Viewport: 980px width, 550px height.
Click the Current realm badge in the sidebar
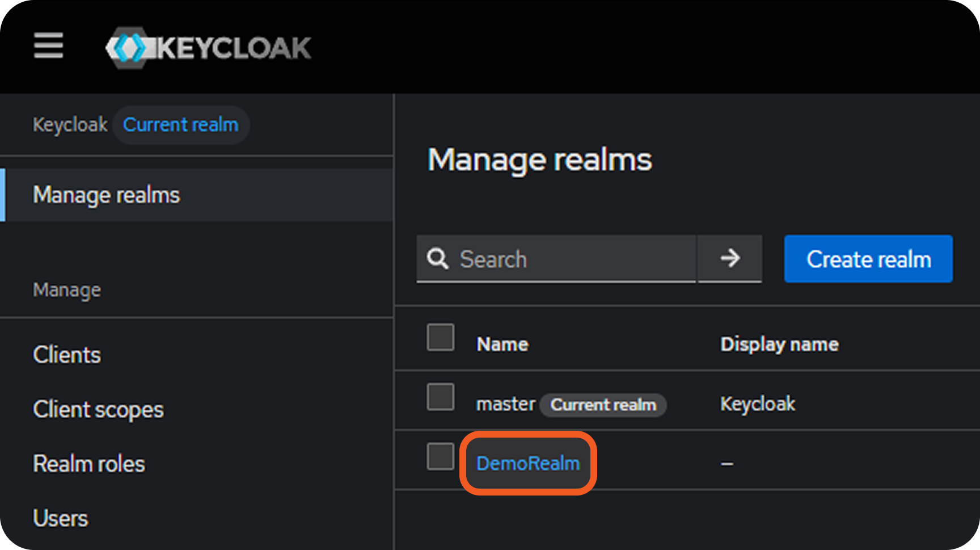pos(181,125)
